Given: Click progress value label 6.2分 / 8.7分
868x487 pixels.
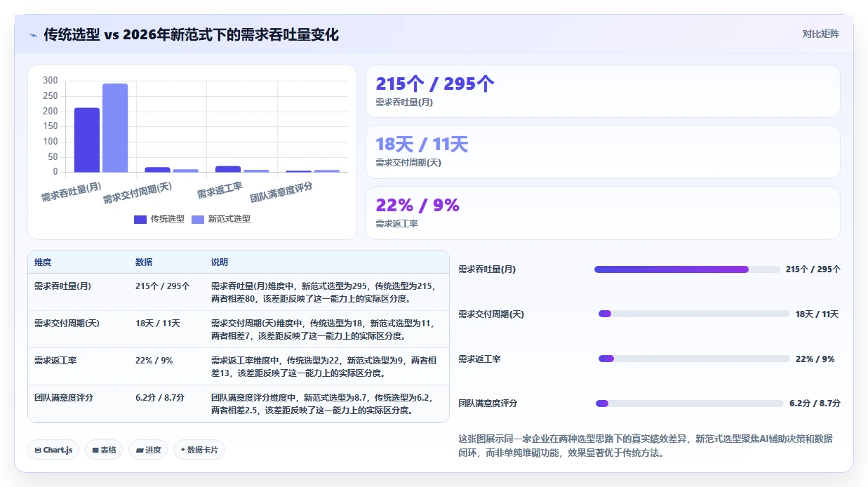Looking at the screenshot, I should (x=815, y=403).
